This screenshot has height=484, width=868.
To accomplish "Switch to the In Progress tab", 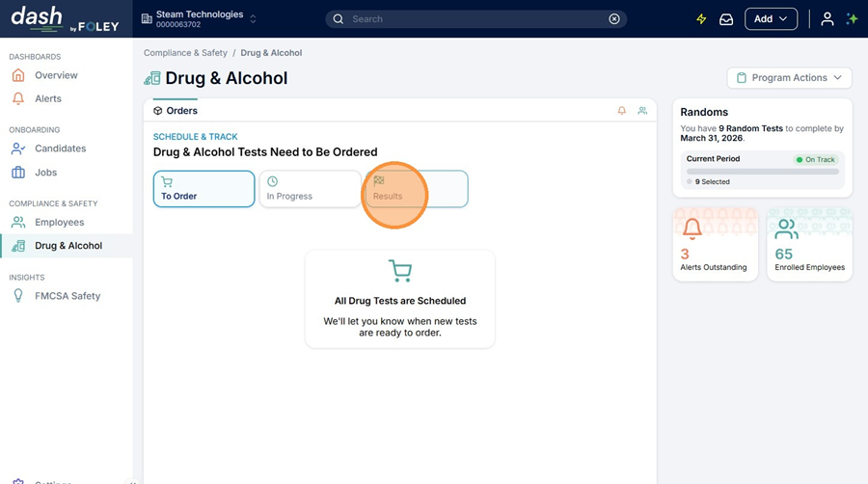I will tap(310, 189).
